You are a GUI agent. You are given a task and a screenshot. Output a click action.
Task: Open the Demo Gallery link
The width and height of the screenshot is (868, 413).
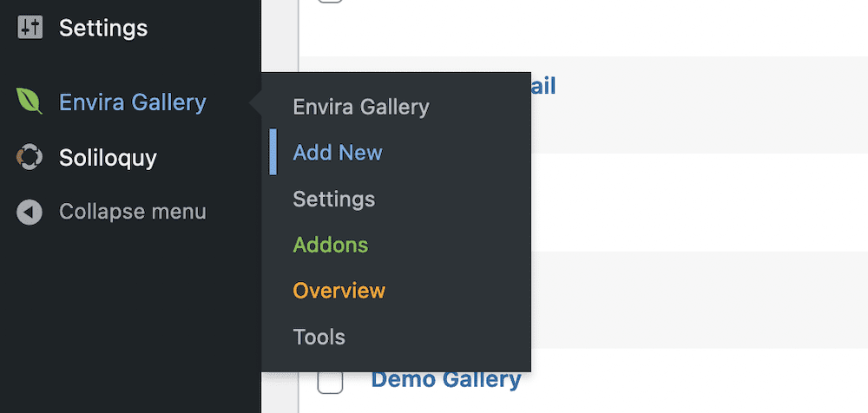(446, 379)
